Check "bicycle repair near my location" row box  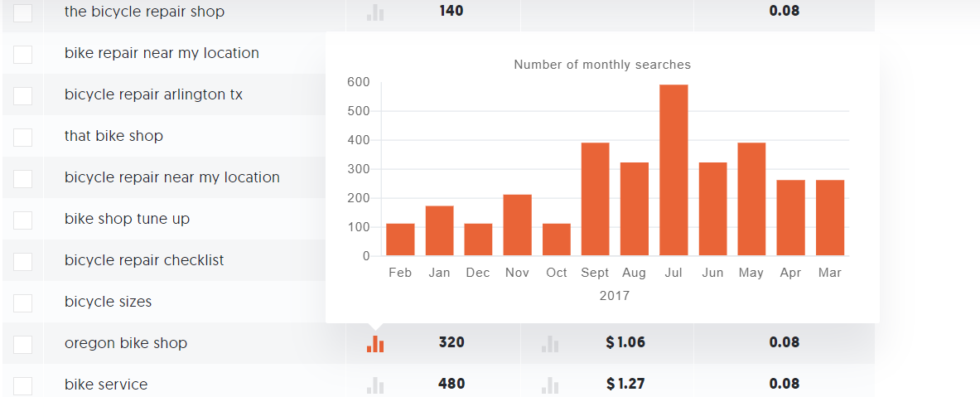22,178
